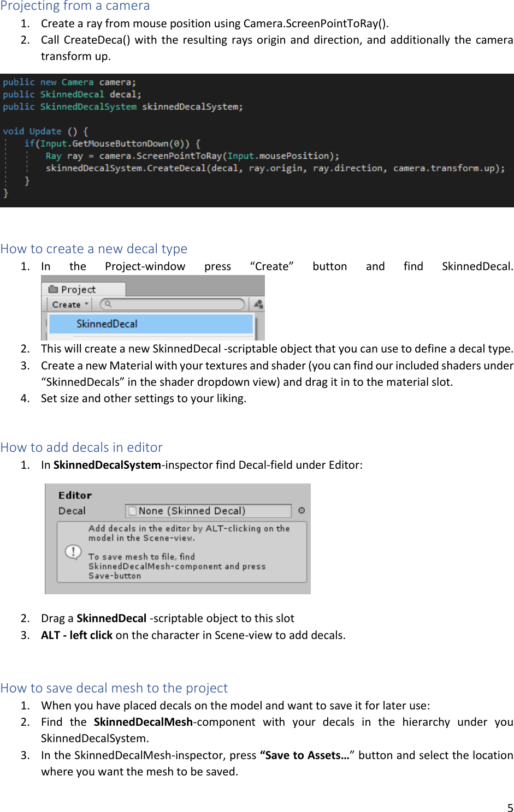514x812 pixels.
Task: Open the Create dropdown in Project window
Action: pos(70,304)
